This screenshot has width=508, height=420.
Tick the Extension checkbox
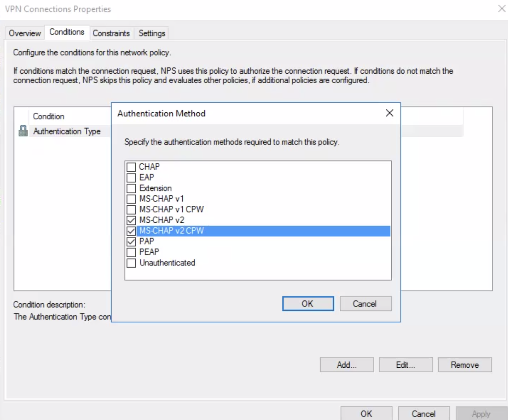coord(131,188)
